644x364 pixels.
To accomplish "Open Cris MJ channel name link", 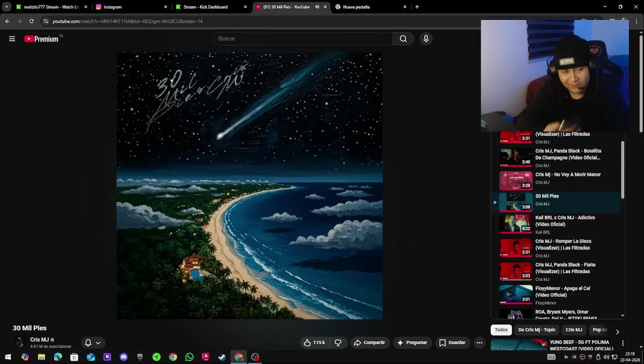I will 39,340.
